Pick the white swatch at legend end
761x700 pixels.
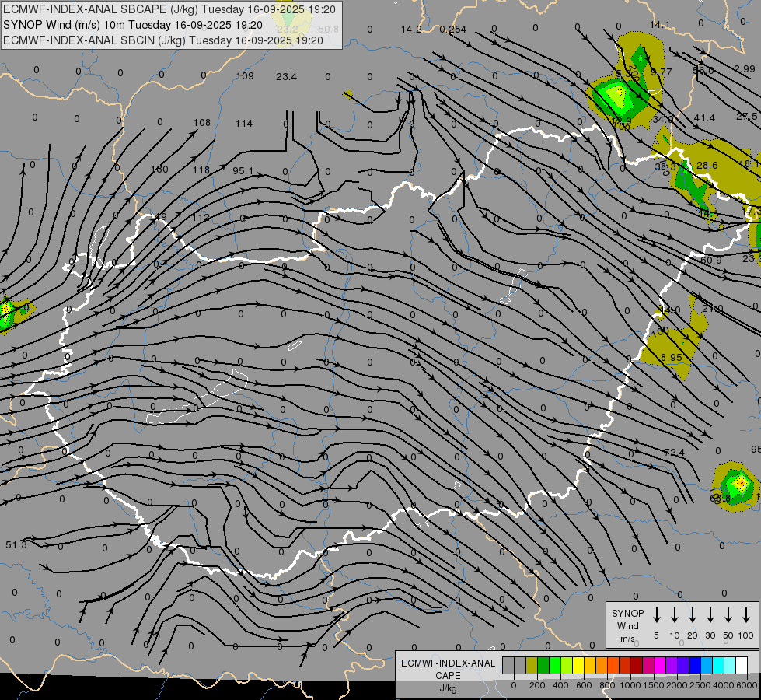pyautogui.click(x=742, y=666)
